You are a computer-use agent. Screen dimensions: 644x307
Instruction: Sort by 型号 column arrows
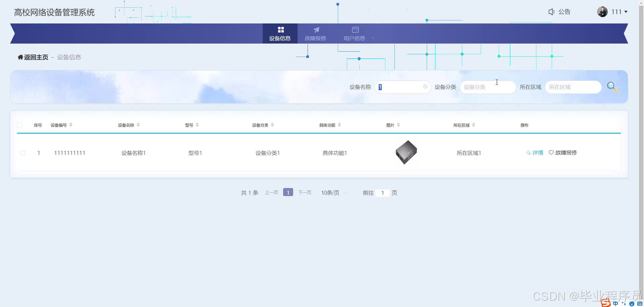[x=197, y=125]
